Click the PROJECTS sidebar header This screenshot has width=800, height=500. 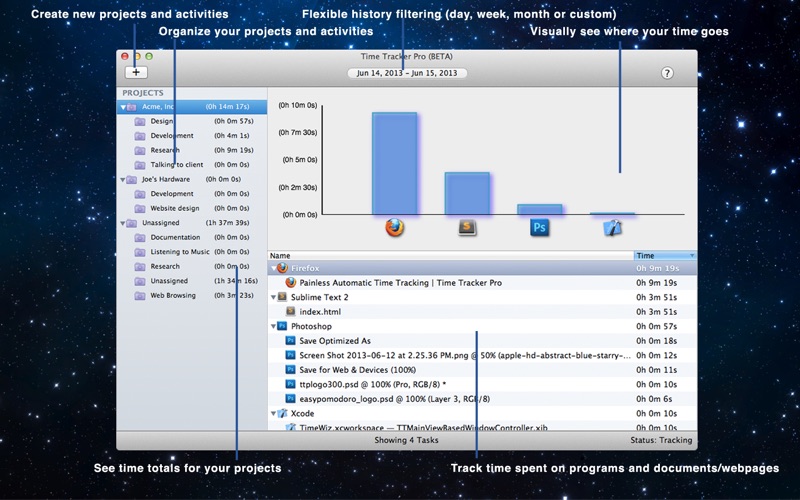143,93
